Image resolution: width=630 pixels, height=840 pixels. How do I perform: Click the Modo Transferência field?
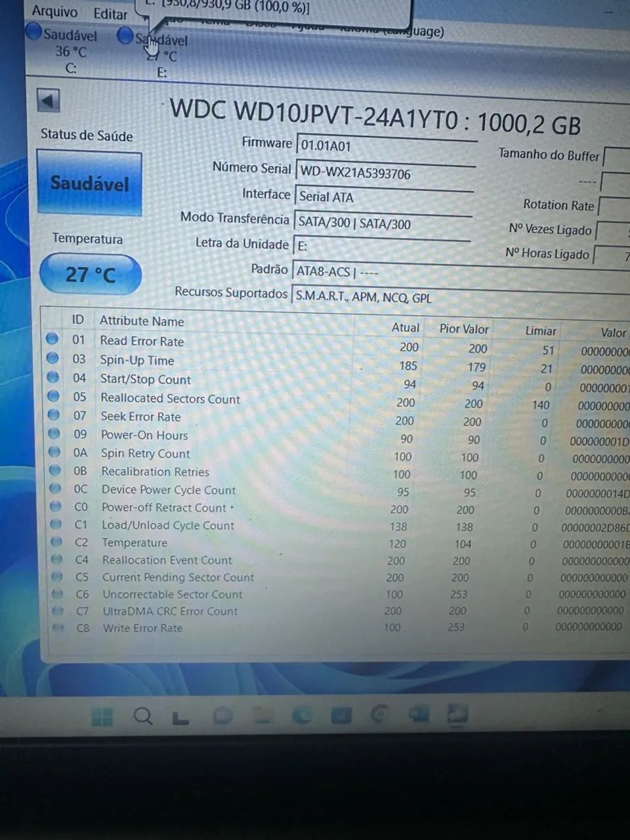383,222
